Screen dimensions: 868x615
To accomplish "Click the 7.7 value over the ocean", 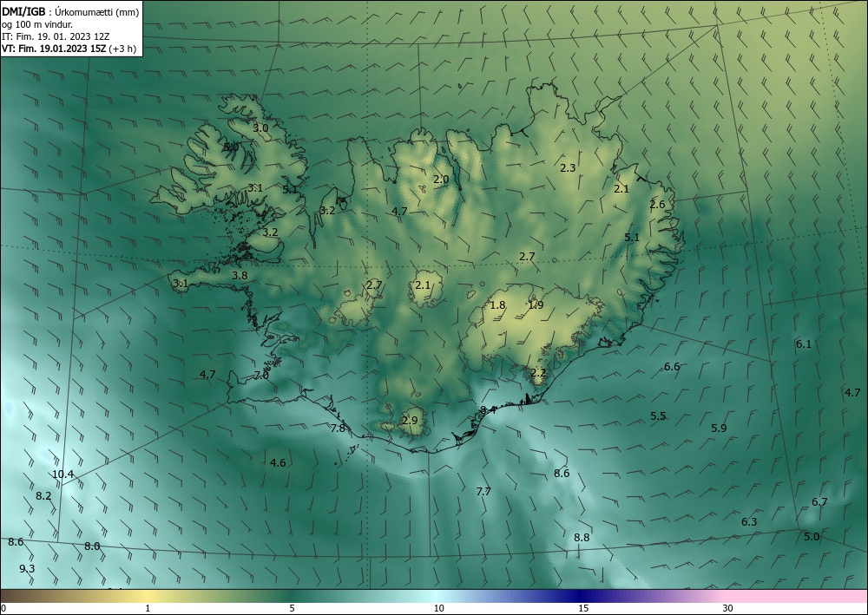I will (x=483, y=491).
